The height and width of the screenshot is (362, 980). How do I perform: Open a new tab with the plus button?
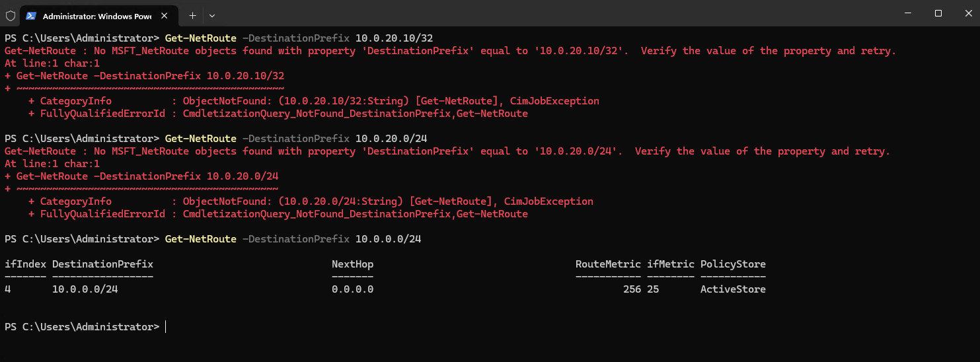coord(192,15)
